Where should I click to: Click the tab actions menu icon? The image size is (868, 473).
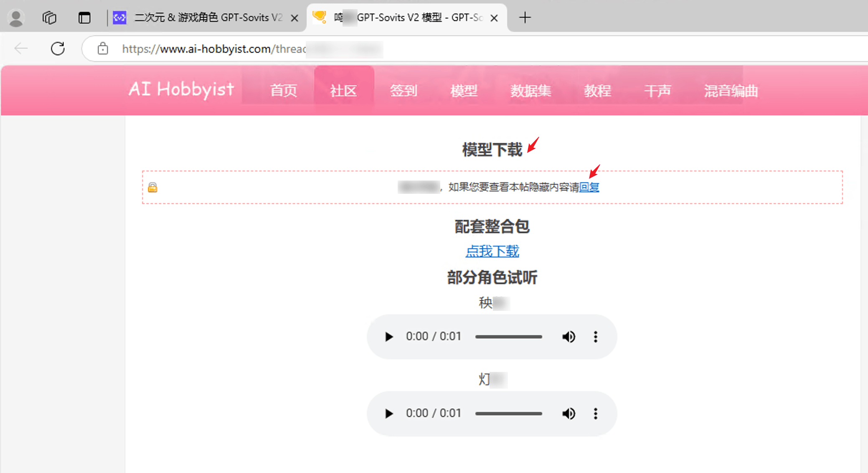point(84,18)
